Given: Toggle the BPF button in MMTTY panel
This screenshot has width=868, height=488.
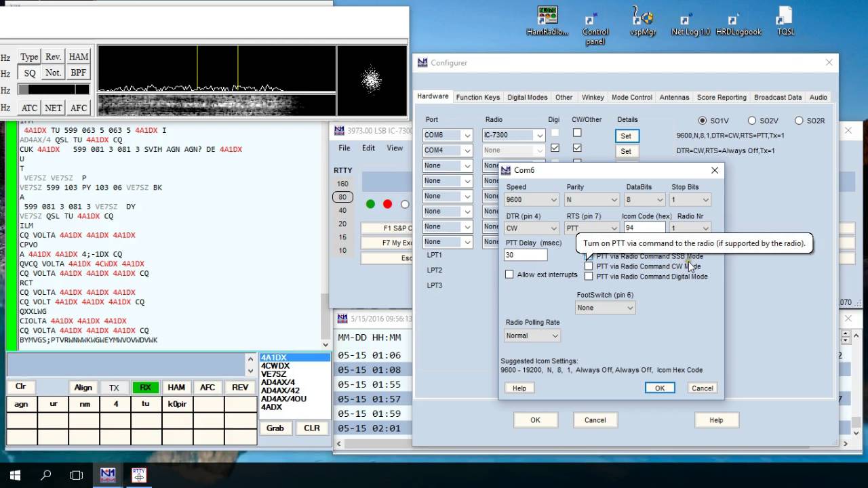Looking at the screenshot, I should (x=79, y=73).
